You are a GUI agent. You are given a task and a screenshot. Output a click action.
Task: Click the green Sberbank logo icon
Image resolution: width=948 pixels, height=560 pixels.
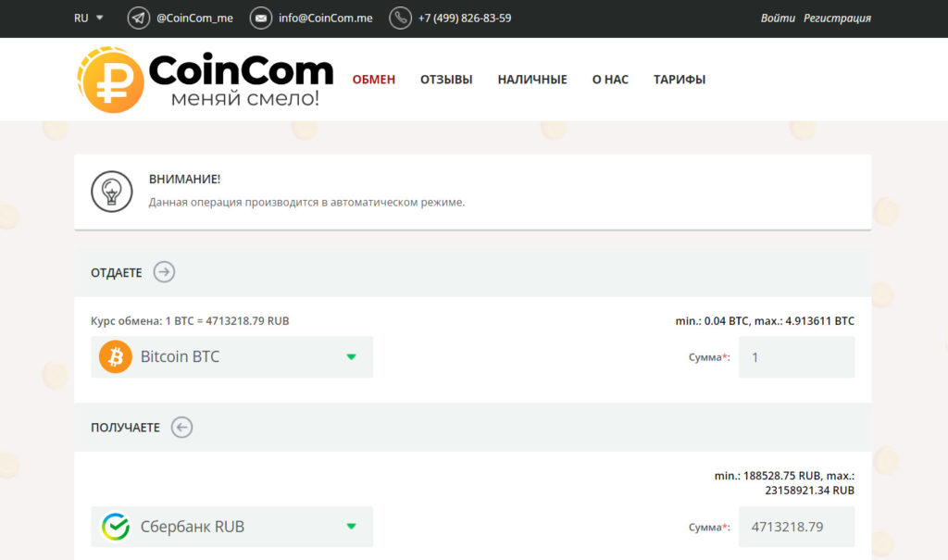point(116,527)
